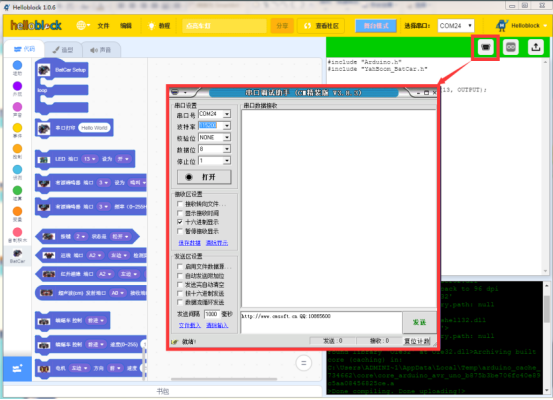Enable 自动发送附加位 checkbox
The height and width of the screenshot is (400, 553).
click(x=180, y=275)
